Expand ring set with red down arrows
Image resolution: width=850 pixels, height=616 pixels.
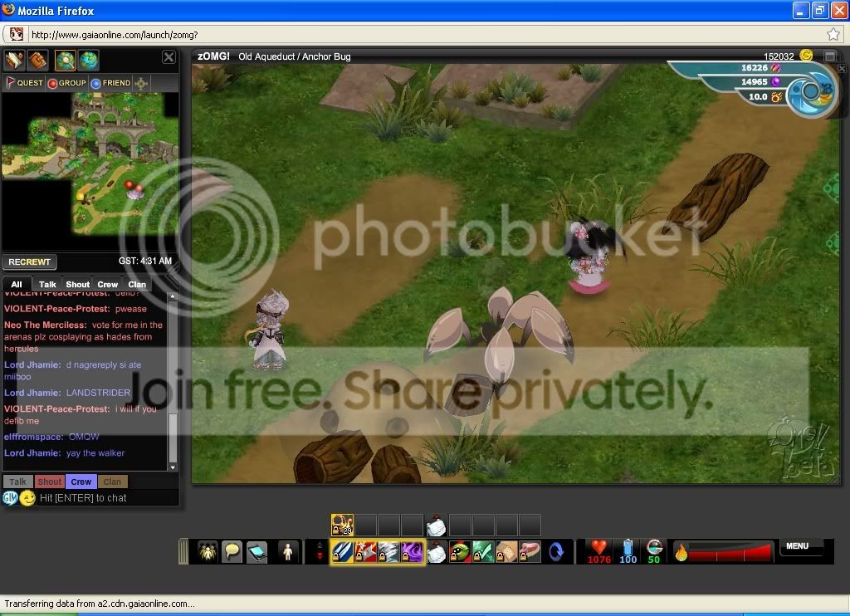(320, 552)
